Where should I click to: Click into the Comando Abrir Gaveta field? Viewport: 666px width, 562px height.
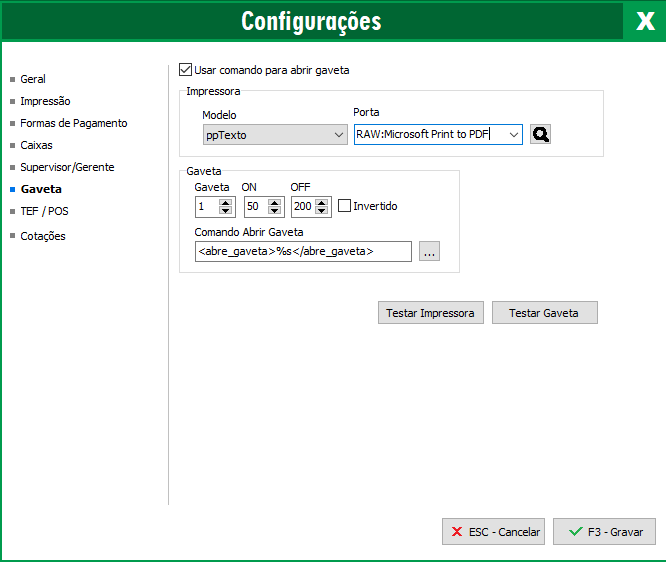coord(303,252)
